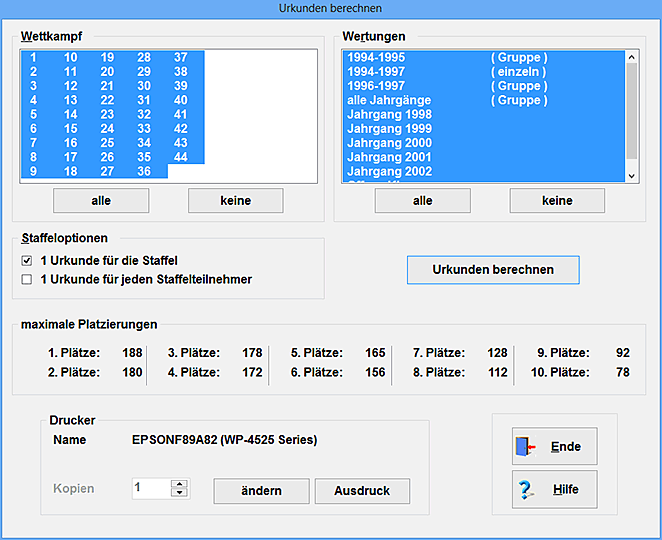Viewport: 662px width, 540px height.
Task: Click keine below the Wertungen list
Action: click(x=557, y=201)
